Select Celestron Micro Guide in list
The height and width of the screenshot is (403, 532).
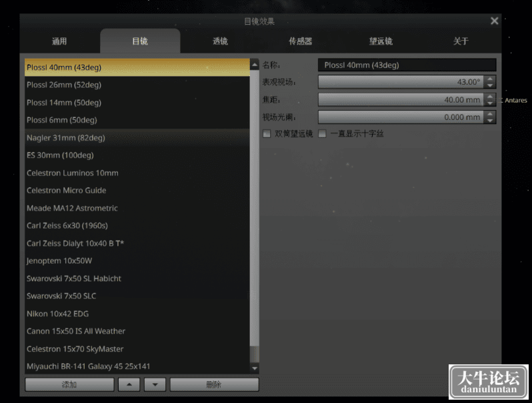click(137, 191)
